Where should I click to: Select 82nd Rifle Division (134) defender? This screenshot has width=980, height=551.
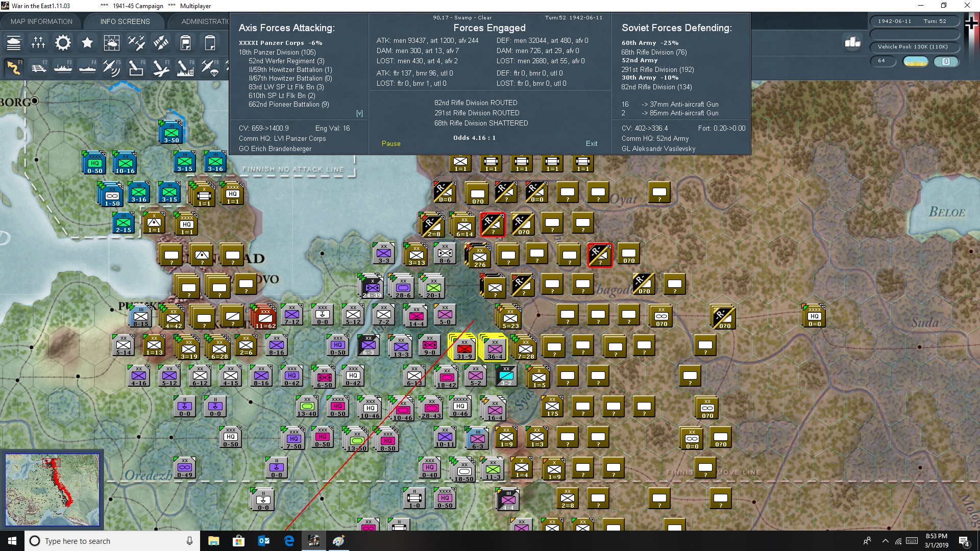656,87
